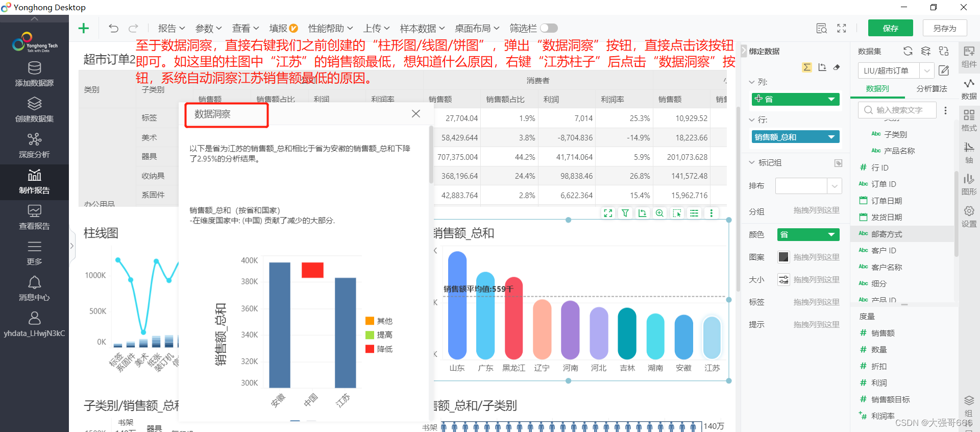Open 深度分析 in the sidebar

pos(34,146)
